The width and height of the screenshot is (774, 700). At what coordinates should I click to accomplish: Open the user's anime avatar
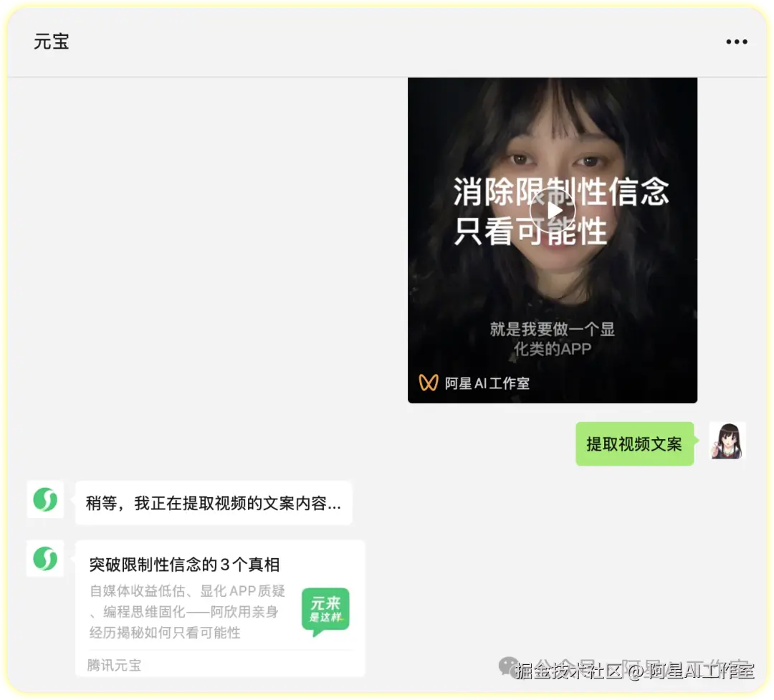pyautogui.click(x=727, y=441)
